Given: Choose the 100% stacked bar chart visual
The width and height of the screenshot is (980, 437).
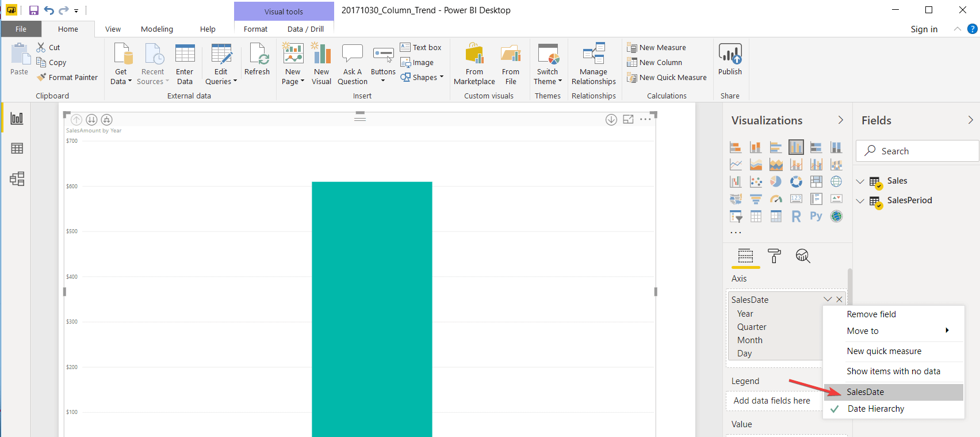Looking at the screenshot, I should click(x=816, y=147).
